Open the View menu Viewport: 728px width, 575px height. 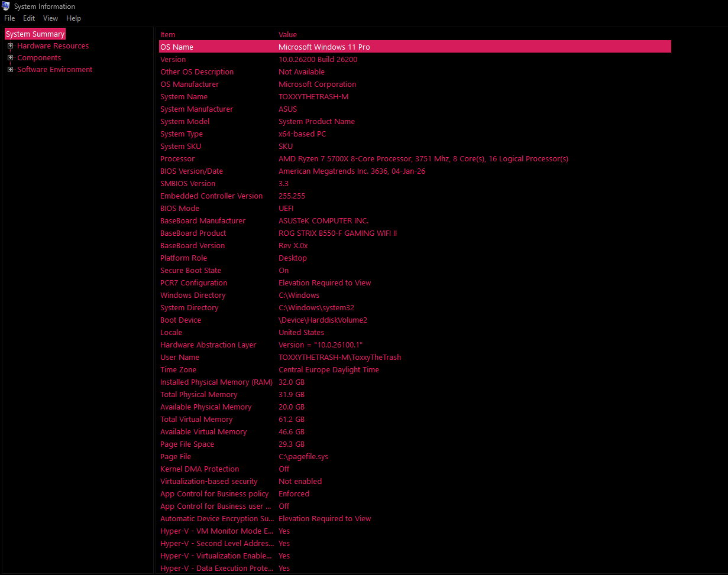point(51,18)
